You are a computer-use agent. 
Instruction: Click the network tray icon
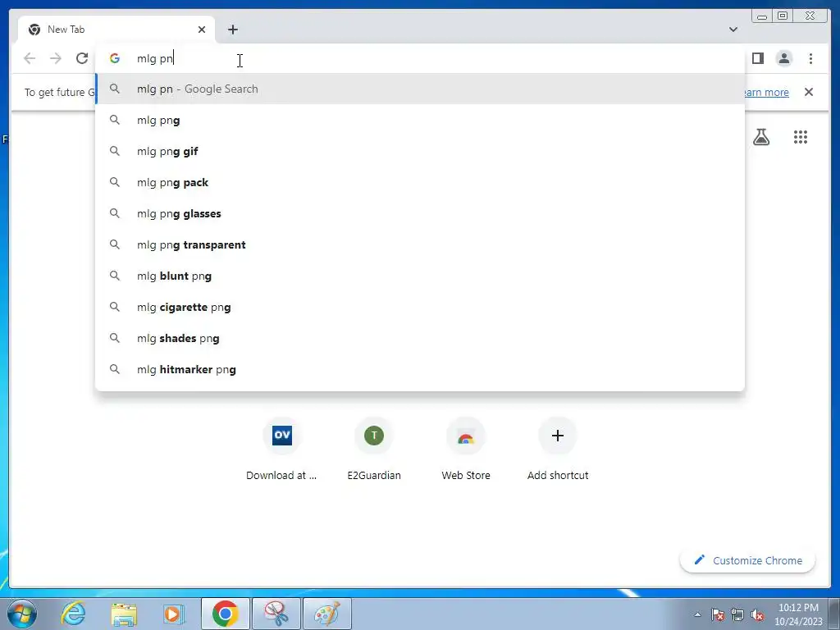coord(737,614)
